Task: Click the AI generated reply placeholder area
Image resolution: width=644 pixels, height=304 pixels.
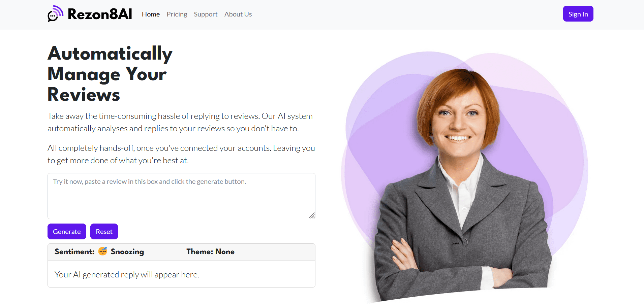Action: tap(181, 274)
